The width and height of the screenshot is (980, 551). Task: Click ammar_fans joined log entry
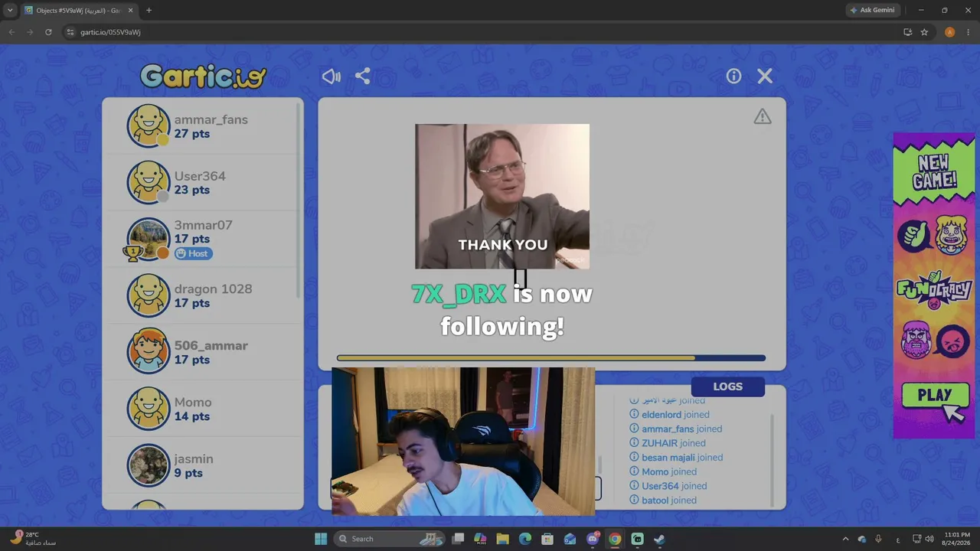coord(675,429)
